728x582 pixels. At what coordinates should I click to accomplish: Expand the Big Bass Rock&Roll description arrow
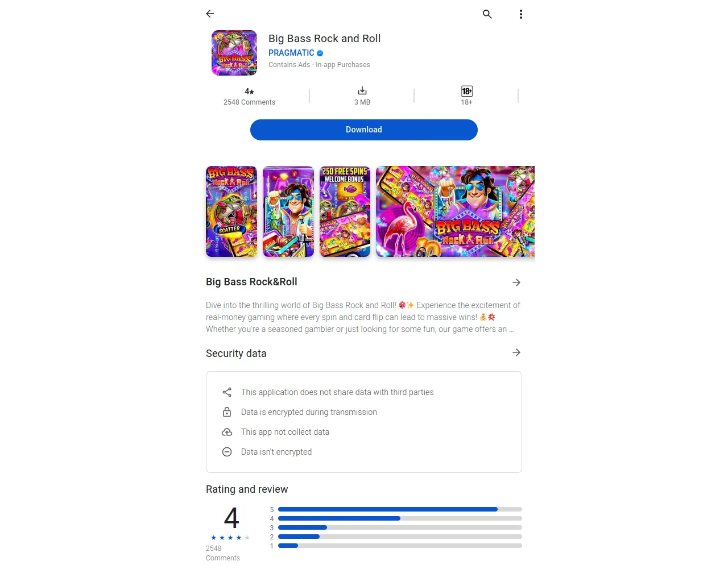(x=516, y=282)
